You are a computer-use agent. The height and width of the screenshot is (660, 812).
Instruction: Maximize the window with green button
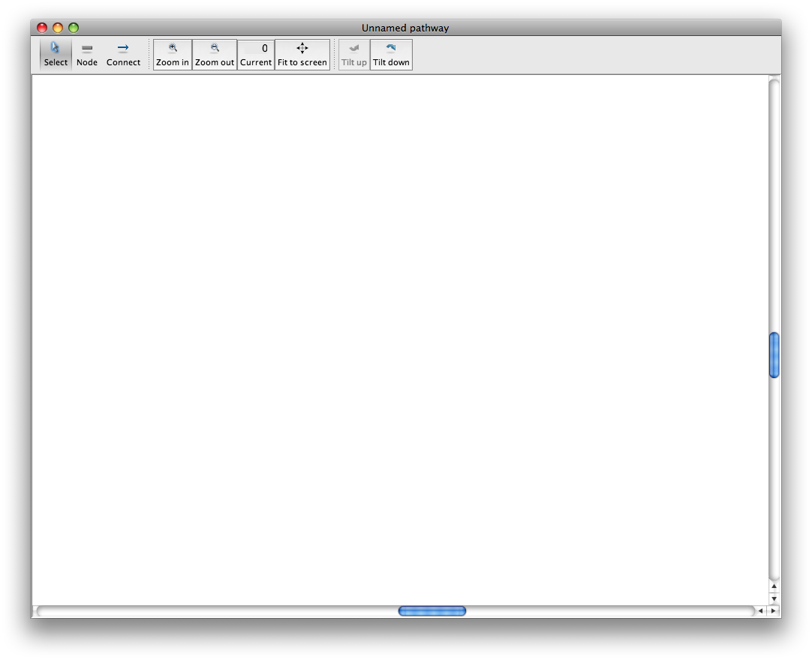74,28
